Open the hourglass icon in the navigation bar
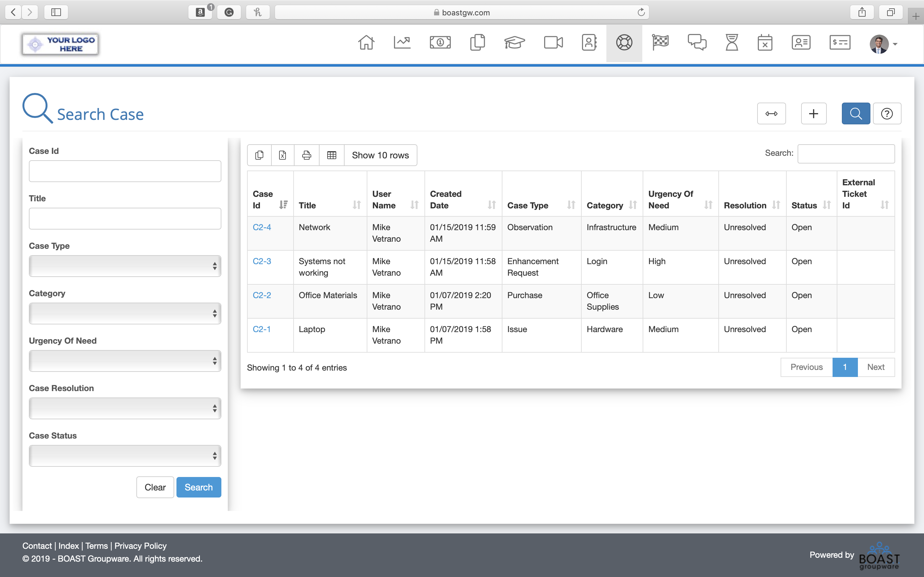 (x=732, y=43)
